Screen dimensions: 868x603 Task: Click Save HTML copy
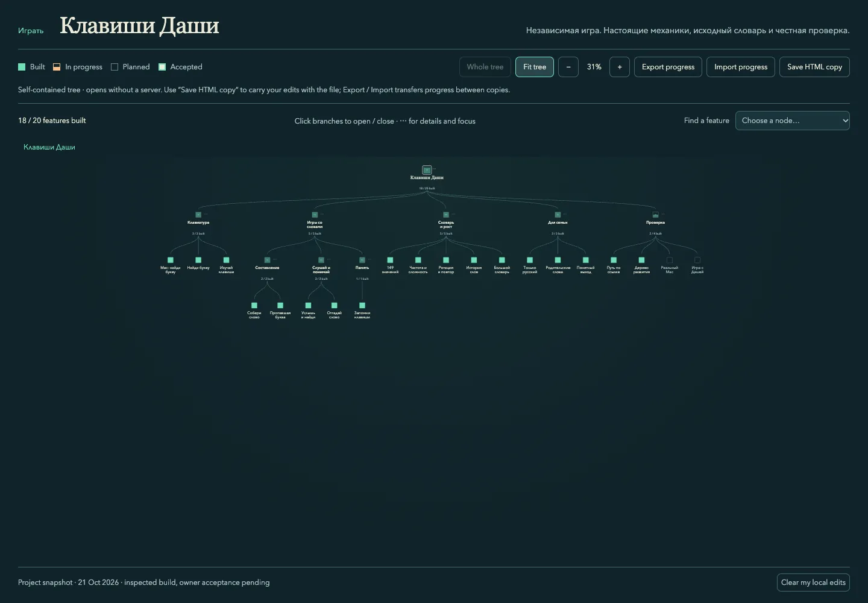(814, 67)
